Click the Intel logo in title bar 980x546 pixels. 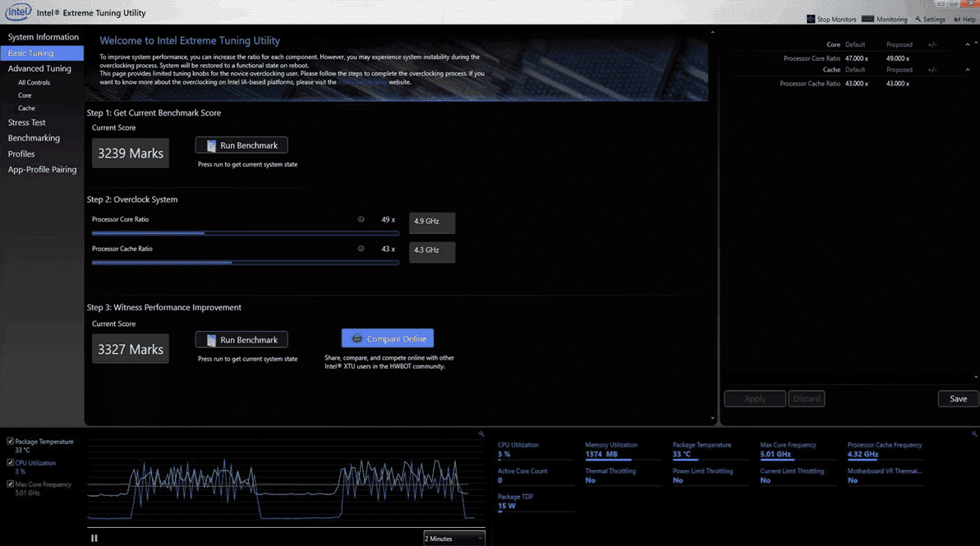[18, 11]
